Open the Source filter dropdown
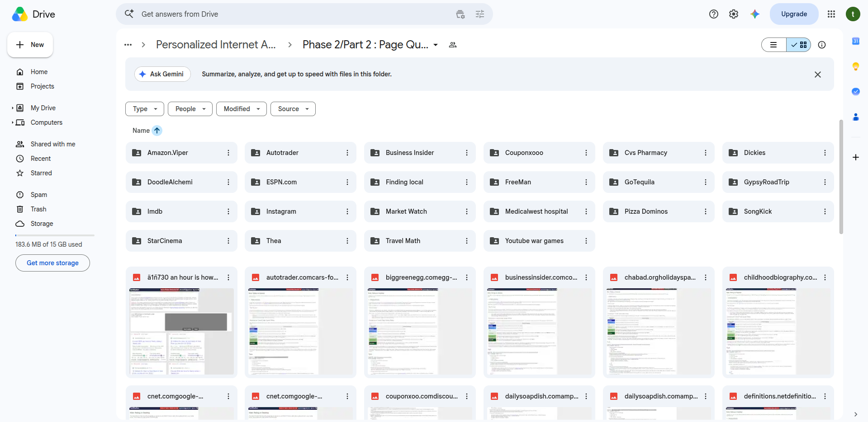The height and width of the screenshot is (422, 868). coord(293,109)
